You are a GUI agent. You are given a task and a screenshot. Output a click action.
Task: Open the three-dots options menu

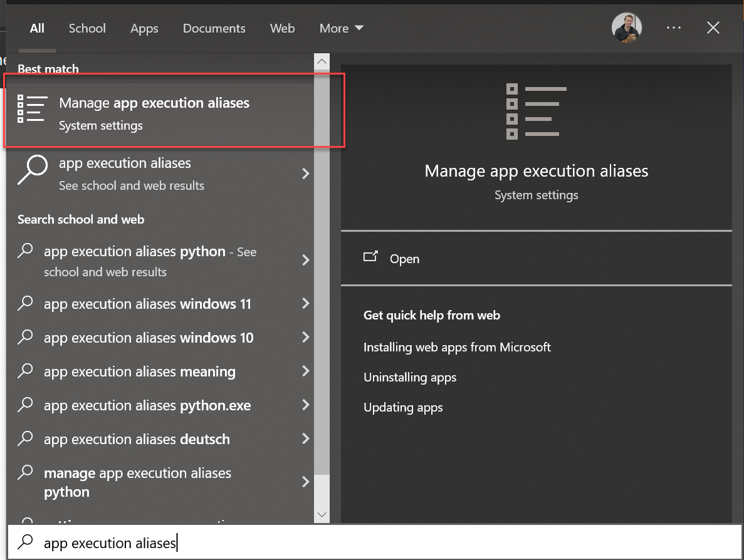pos(674,28)
